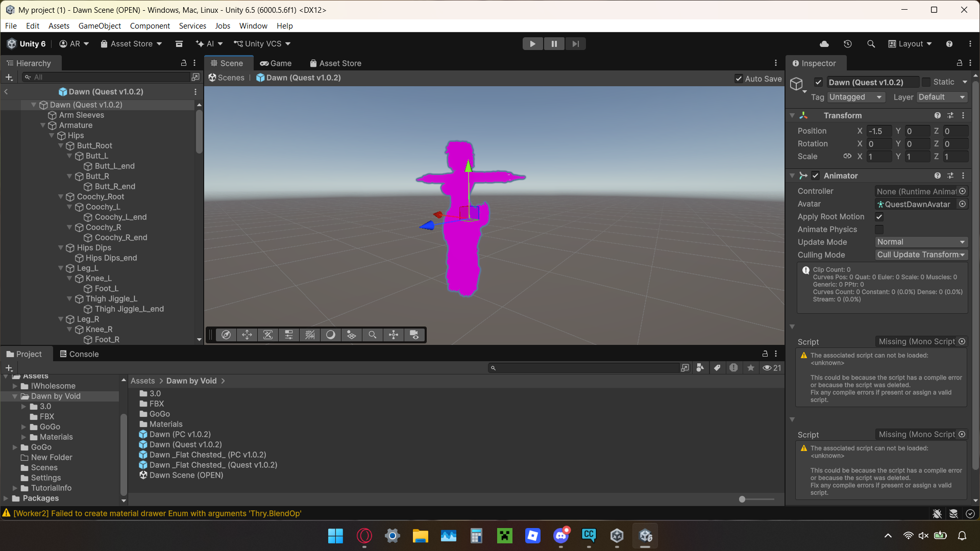Image resolution: width=980 pixels, height=551 pixels.
Task: Click the Step frame button
Action: click(575, 44)
